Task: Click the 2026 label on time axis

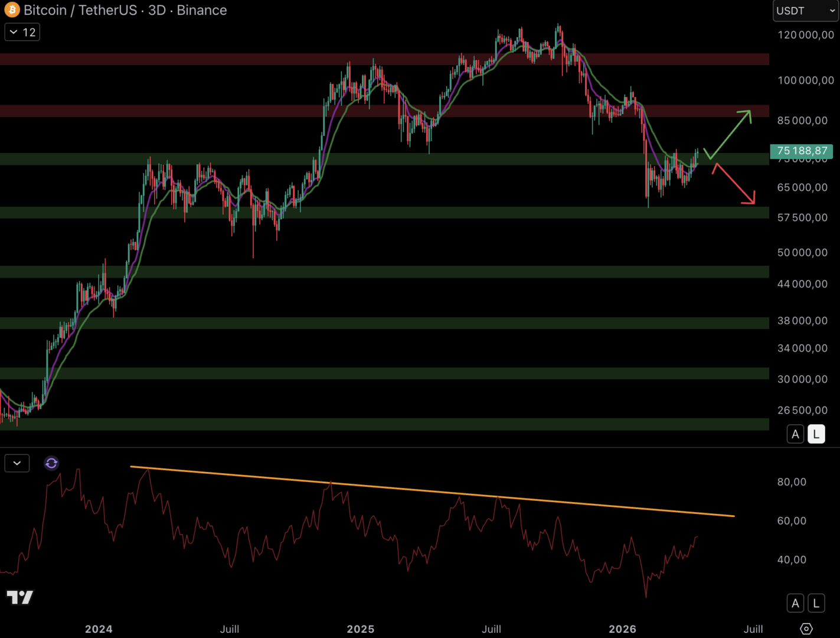Action: (x=622, y=629)
